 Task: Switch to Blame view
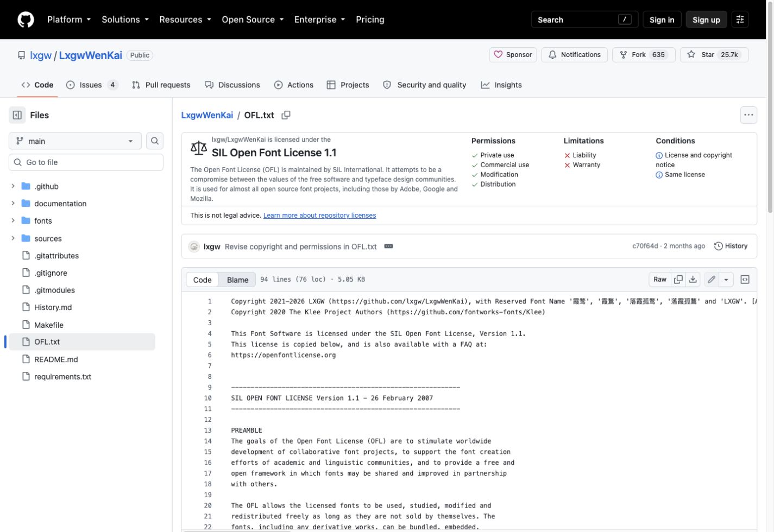[237, 280]
